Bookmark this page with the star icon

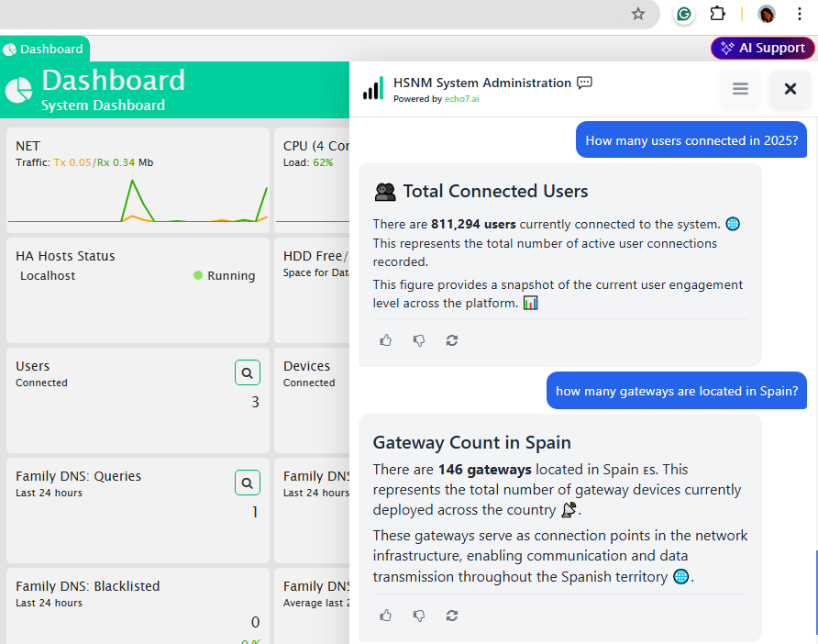click(x=638, y=14)
